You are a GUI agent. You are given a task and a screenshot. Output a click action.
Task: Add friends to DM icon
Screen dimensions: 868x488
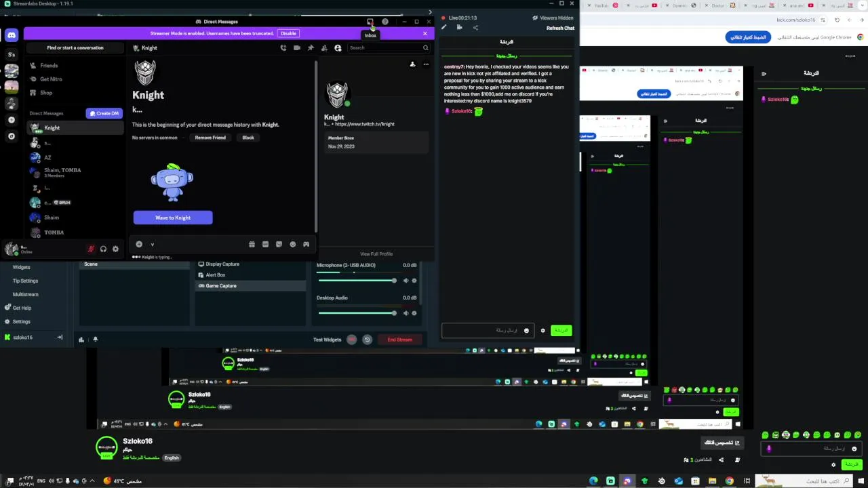(324, 48)
